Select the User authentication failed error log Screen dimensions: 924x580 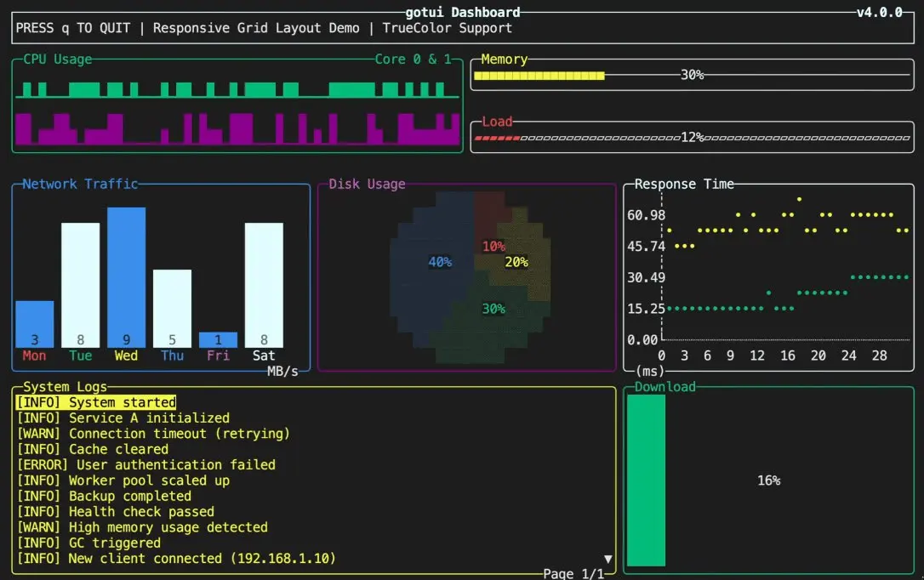pyautogui.click(x=146, y=464)
